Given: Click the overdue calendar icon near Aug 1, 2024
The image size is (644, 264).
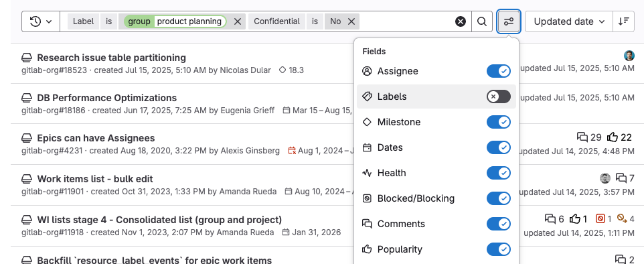Looking at the screenshot, I should pos(292,151).
